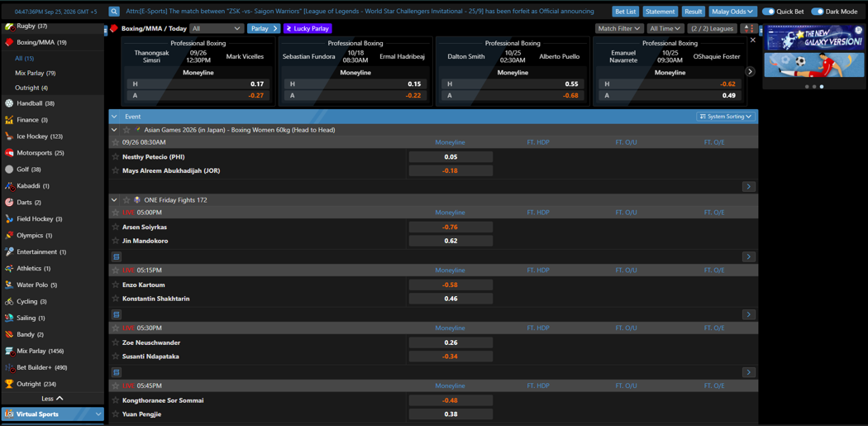The width and height of the screenshot is (868, 426).
Task: Open the System Sorting dropdown
Action: 726,117
